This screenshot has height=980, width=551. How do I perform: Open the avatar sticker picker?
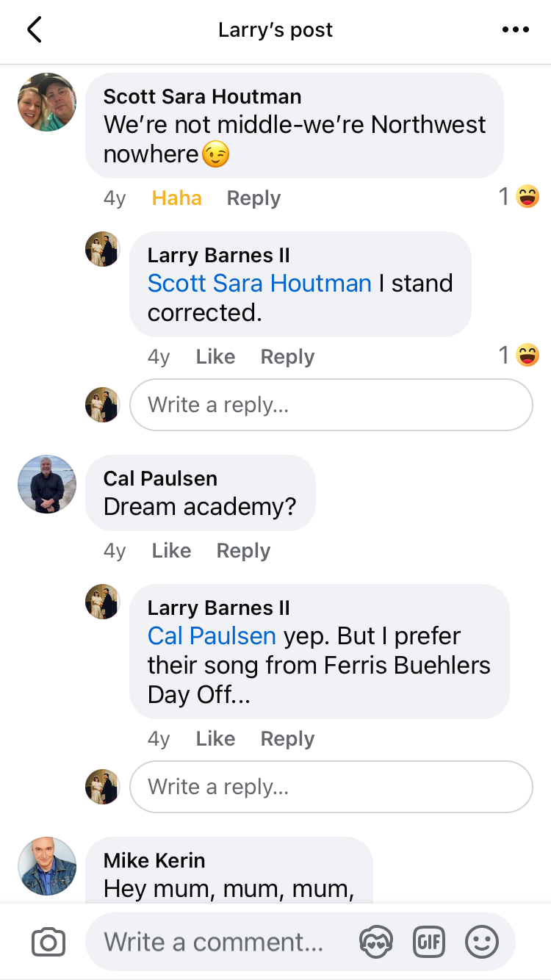pos(375,942)
